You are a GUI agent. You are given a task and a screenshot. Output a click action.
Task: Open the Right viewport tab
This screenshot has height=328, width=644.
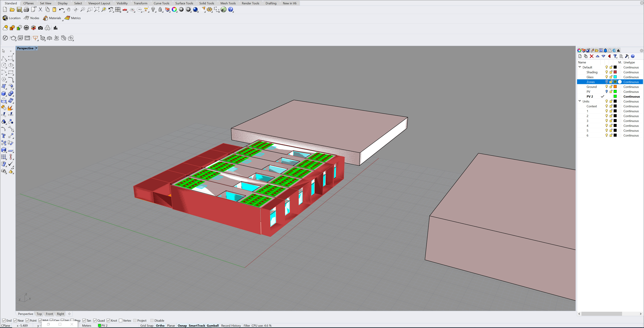point(61,314)
